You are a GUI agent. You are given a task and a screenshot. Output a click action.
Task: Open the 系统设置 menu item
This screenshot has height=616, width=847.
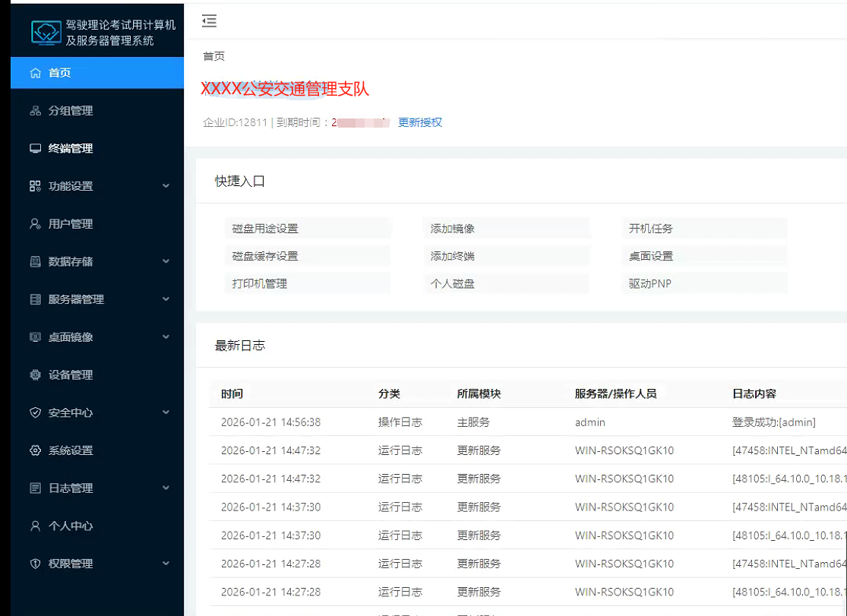coord(97,450)
